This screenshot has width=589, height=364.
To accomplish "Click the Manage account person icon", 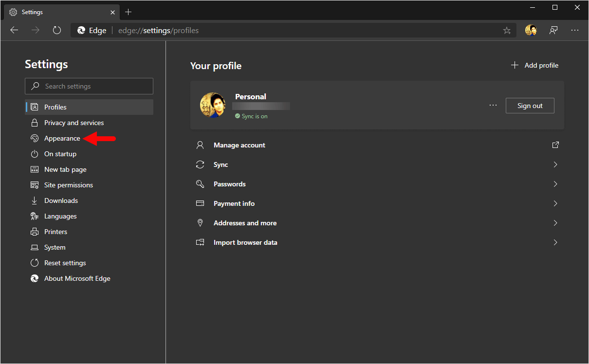I will pyautogui.click(x=200, y=145).
